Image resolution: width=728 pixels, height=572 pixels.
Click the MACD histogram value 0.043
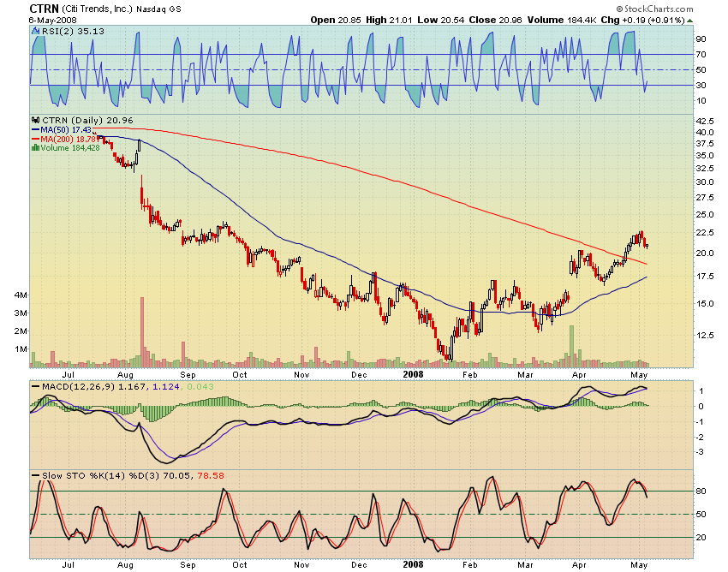click(200, 386)
